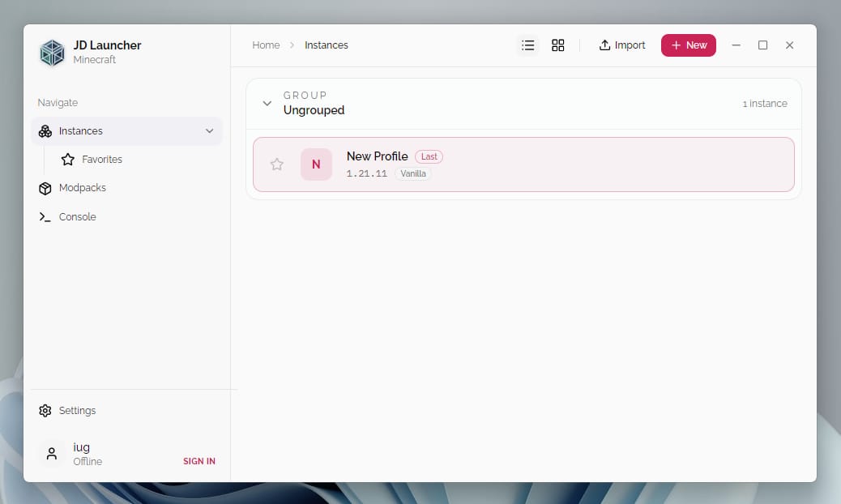Click the JD Launcher cube logo
Screen dimensions: 841x504
pyautogui.click(x=52, y=53)
